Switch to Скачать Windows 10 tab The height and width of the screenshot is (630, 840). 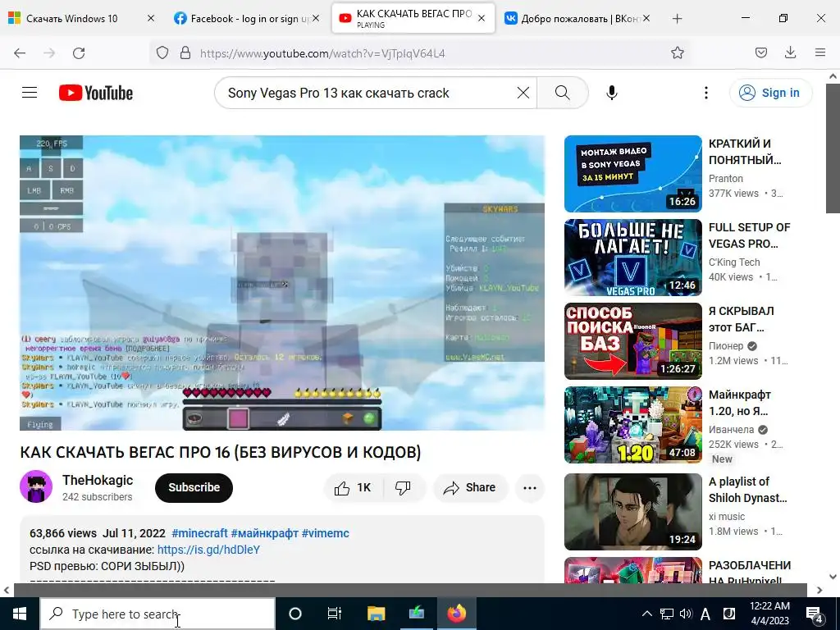click(72, 18)
